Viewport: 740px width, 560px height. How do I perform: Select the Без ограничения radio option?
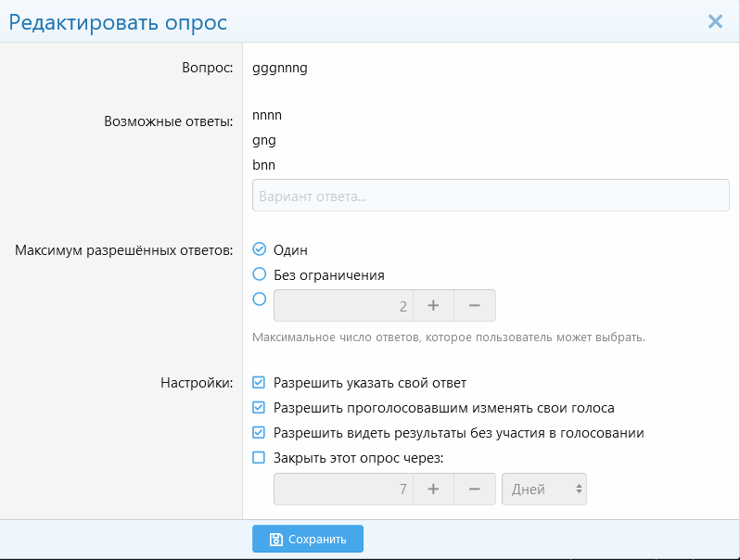[x=259, y=274]
